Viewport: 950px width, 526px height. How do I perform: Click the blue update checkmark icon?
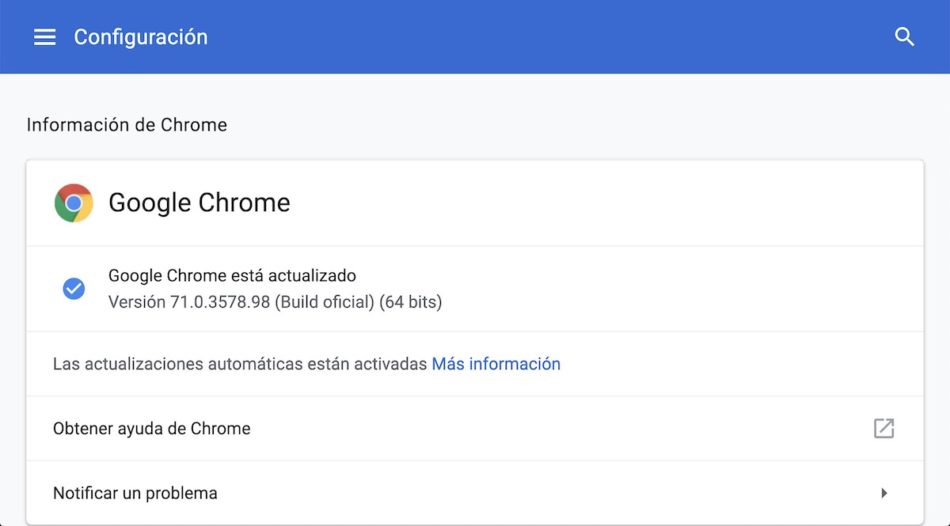(x=74, y=289)
